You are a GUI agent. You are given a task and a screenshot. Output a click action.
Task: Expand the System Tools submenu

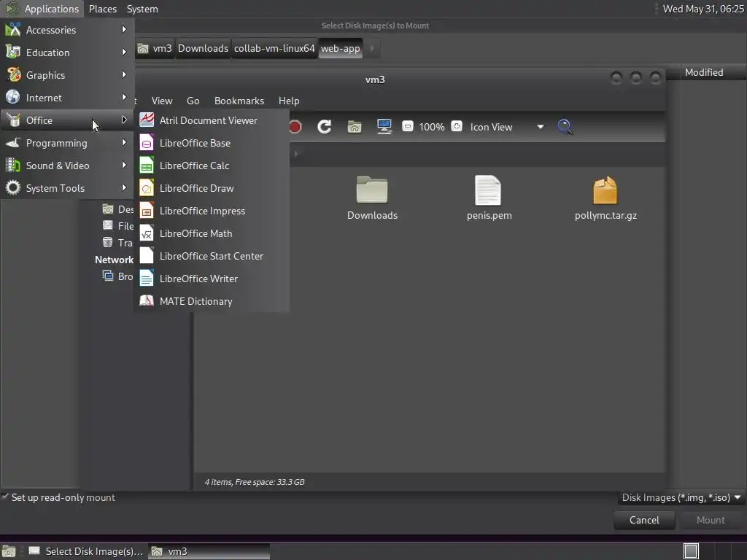pyautogui.click(x=67, y=188)
